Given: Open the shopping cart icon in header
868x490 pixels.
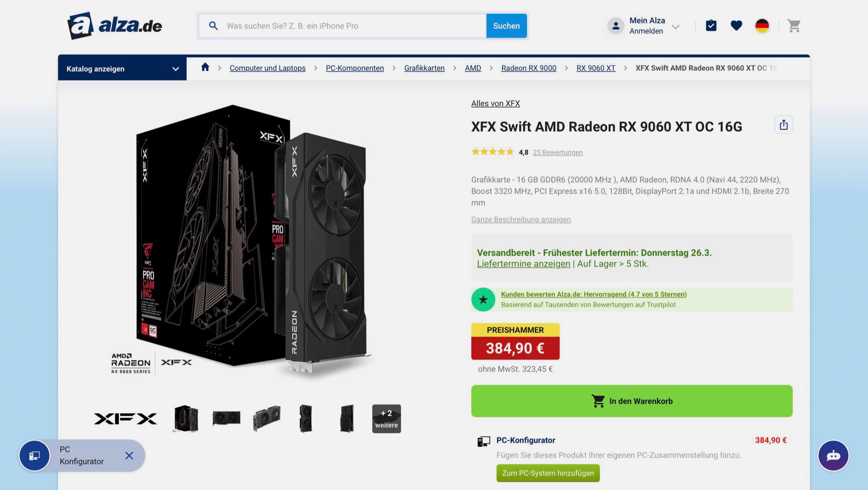Looking at the screenshot, I should tap(794, 26).
